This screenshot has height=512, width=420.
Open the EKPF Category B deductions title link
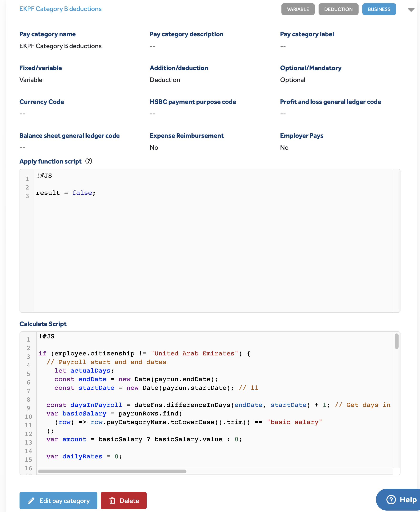(60, 9)
